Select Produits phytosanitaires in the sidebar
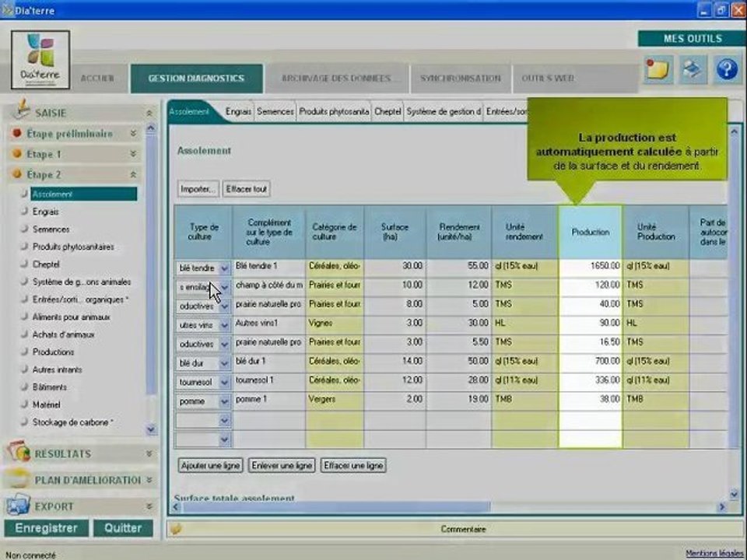 tap(73, 247)
